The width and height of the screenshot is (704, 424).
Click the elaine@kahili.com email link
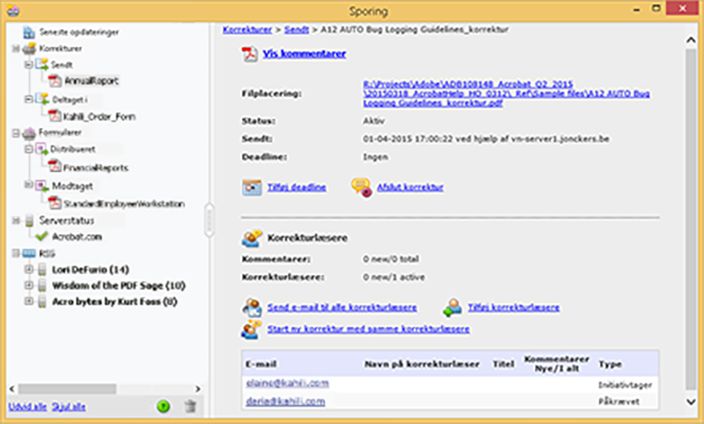287,384
